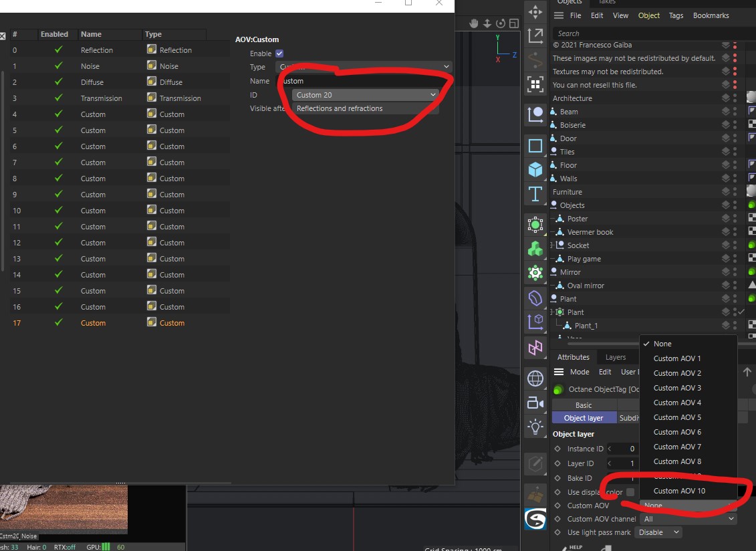Screen dimensions: 756x551
Task: Select the Veermer book object row
Action: coord(590,232)
